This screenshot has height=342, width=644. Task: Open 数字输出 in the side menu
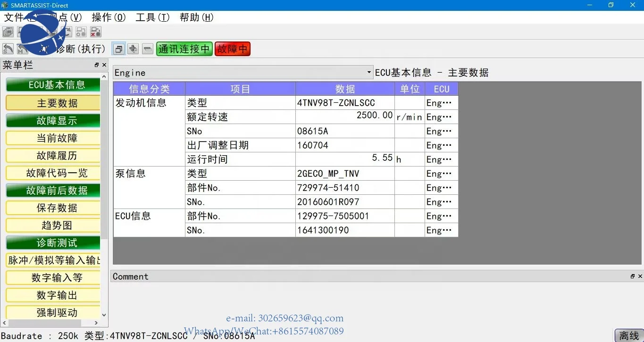[x=53, y=295]
